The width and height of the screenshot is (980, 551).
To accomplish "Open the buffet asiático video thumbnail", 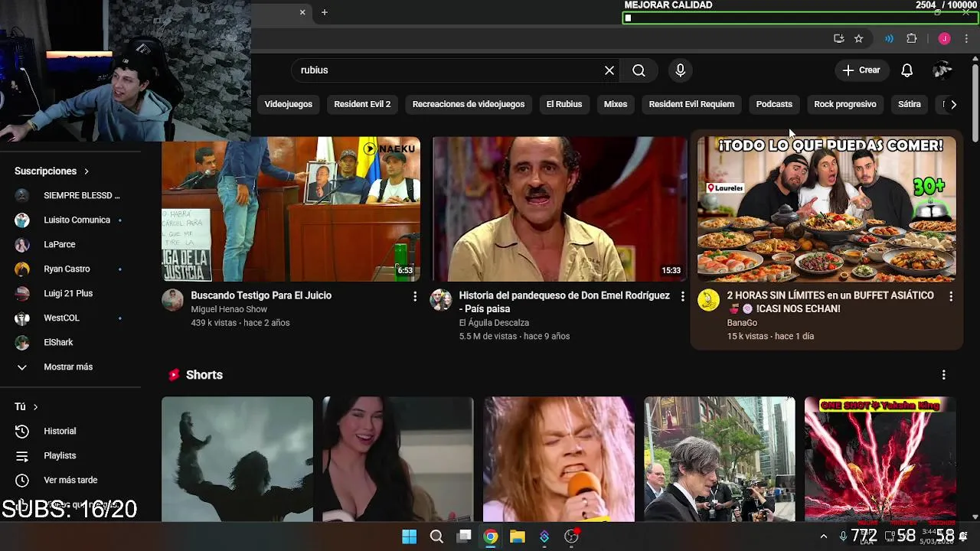I will click(826, 209).
